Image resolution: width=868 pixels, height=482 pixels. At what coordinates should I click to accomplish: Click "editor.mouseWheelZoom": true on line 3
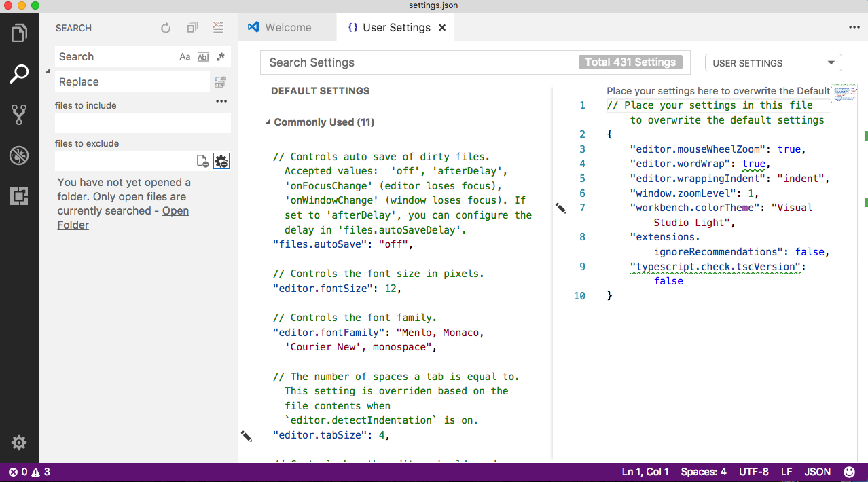718,149
